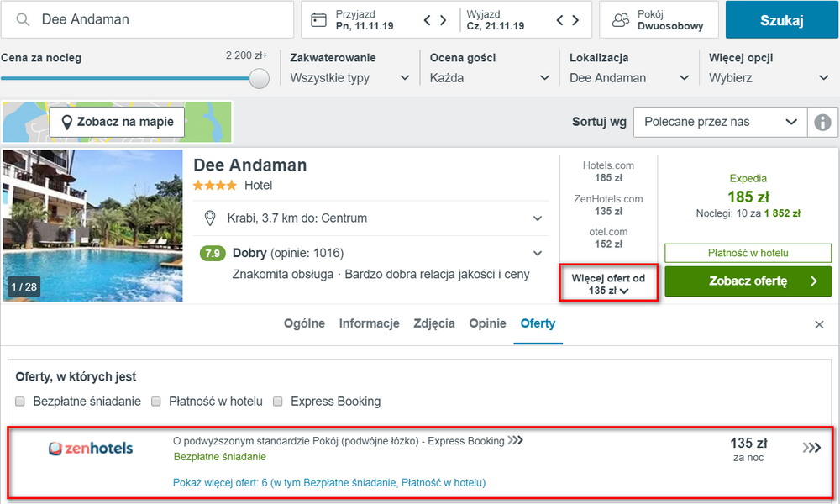Go to previous arrival date
This screenshot has width=840, height=504.
pos(427,20)
